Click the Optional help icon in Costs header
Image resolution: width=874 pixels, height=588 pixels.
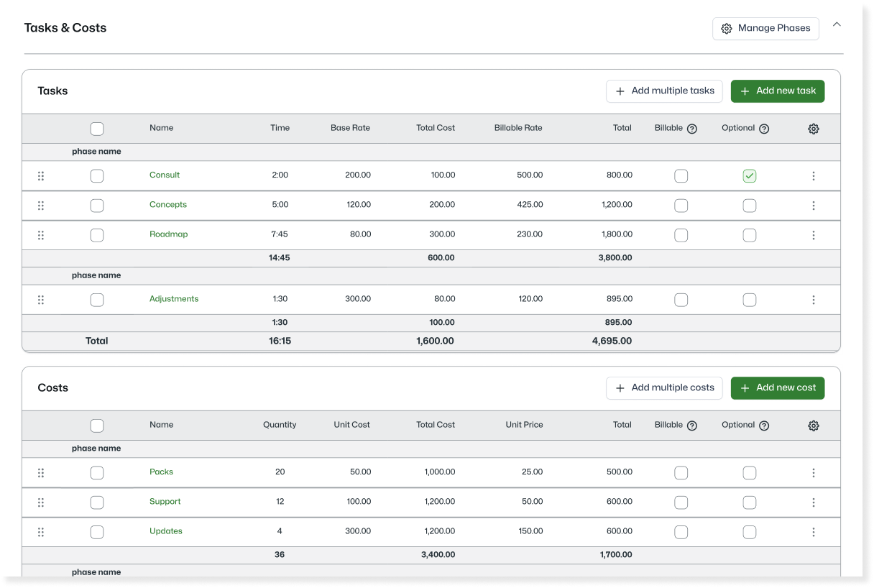(764, 426)
